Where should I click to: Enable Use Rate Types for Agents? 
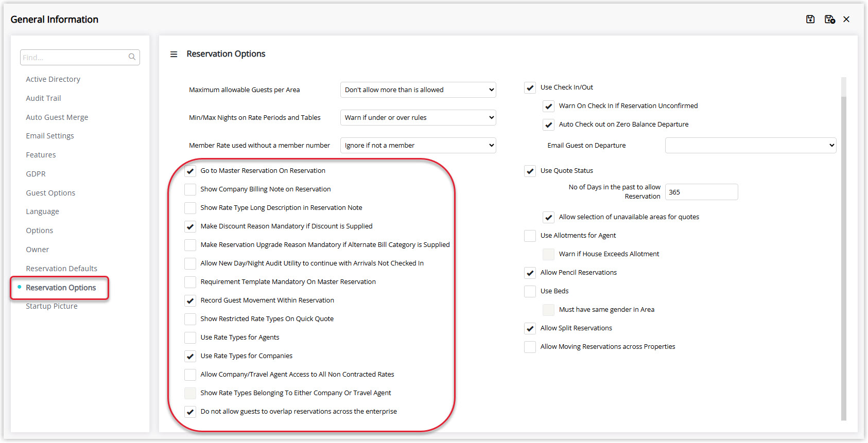pos(190,338)
